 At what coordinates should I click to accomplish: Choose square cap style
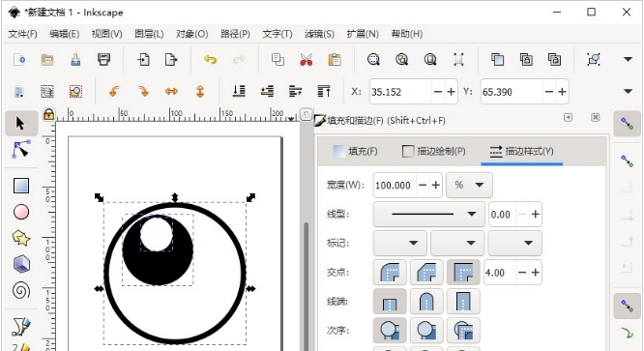coord(463,302)
